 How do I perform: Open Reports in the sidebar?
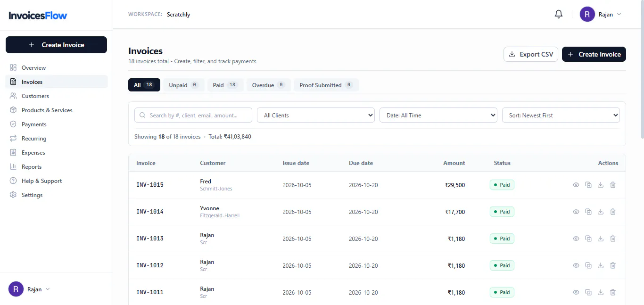click(56, 166)
